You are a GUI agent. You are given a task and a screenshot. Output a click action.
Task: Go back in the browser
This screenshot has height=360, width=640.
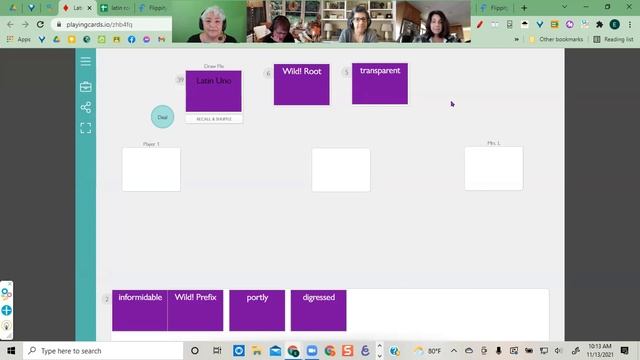point(10,24)
